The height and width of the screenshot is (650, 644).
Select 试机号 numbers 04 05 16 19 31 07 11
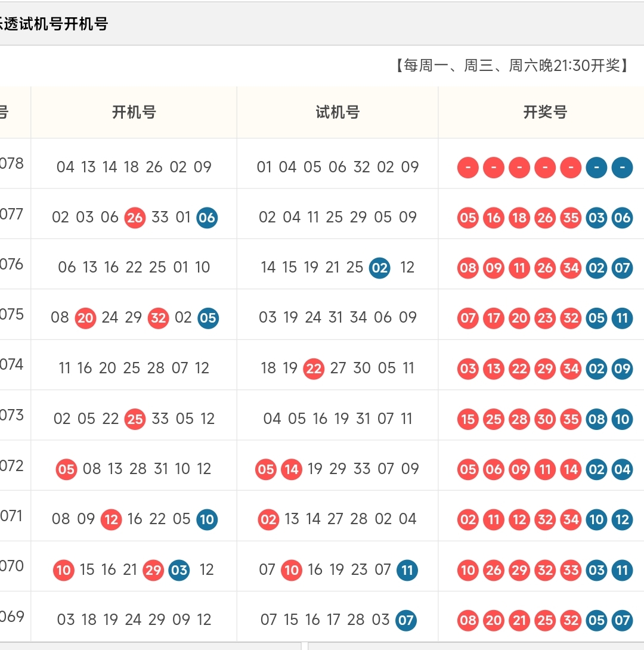[x=338, y=419]
